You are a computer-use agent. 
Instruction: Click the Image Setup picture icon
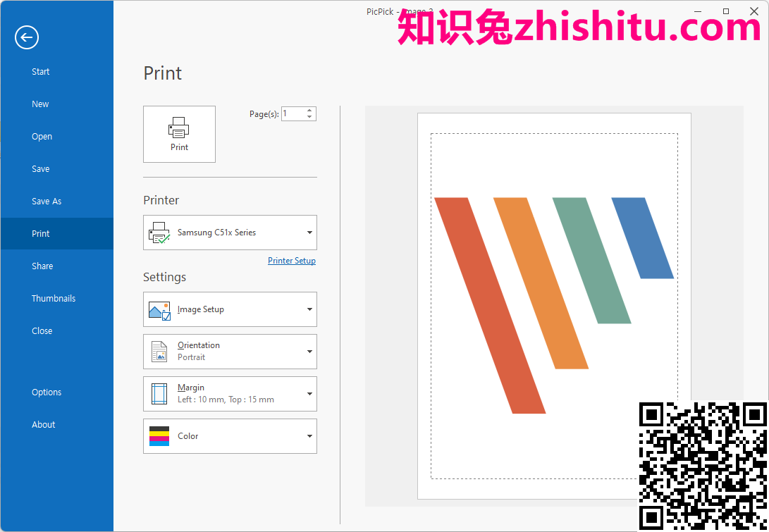click(x=159, y=310)
